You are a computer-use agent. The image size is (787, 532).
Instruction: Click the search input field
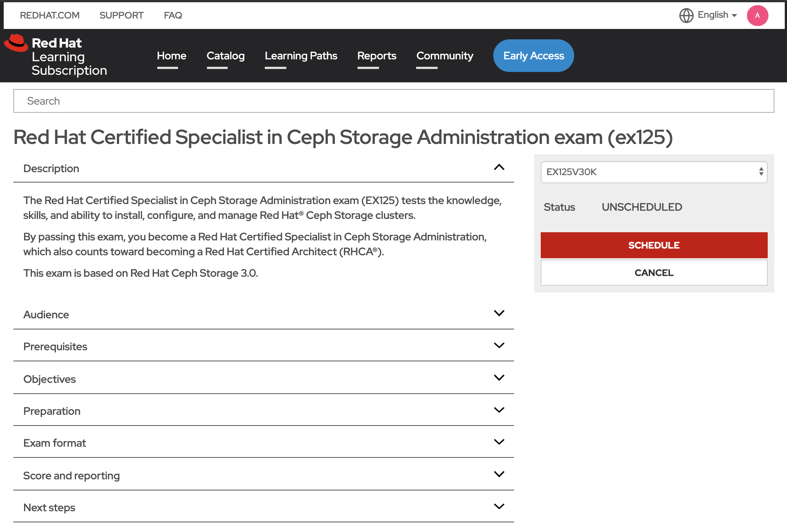tap(393, 101)
